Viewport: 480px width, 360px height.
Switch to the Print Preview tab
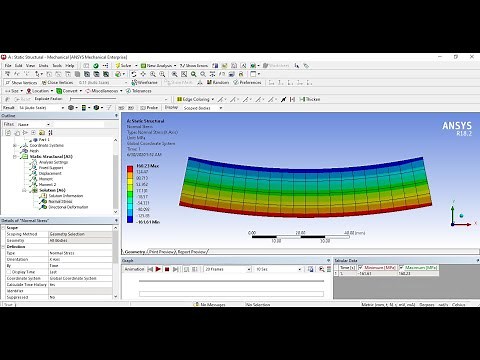(x=161, y=252)
